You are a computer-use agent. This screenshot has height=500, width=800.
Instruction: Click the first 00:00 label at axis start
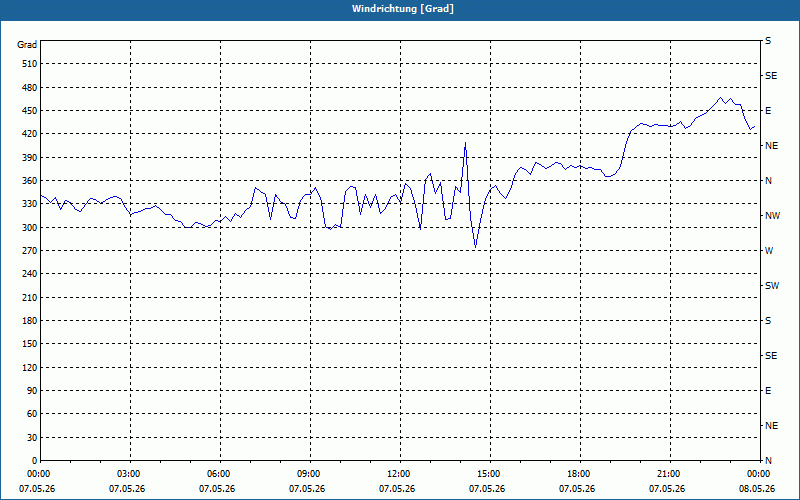40,474
